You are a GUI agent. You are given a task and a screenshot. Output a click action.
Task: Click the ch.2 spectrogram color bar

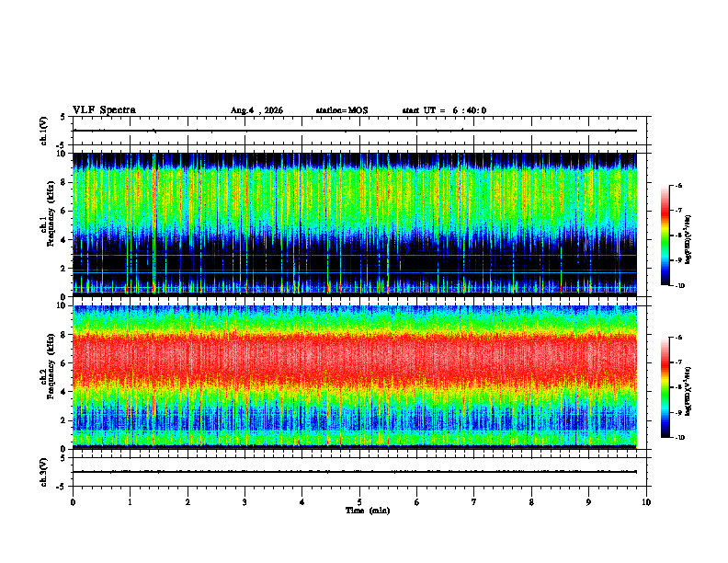tap(665, 387)
